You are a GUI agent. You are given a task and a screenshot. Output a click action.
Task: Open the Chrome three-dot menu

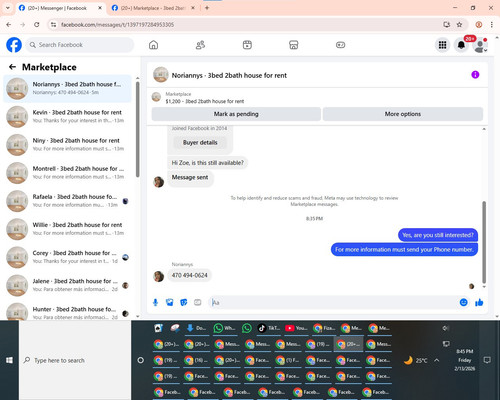coord(492,25)
